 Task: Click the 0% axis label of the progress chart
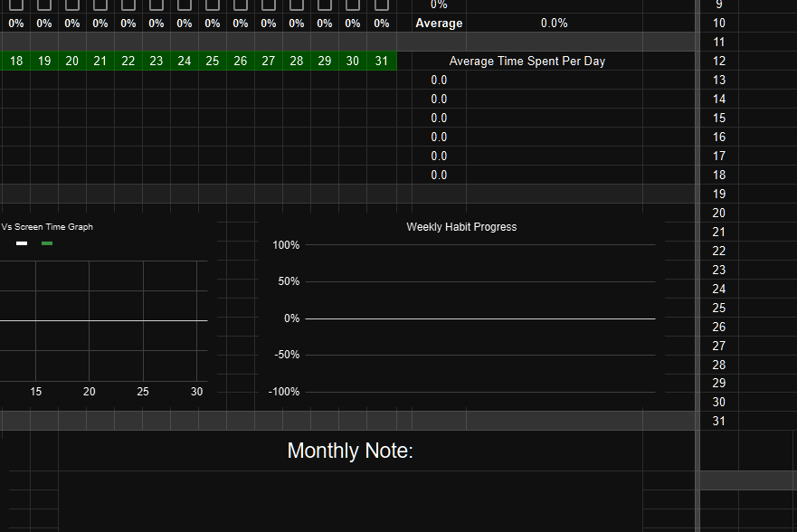pyautogui.click(x=290, y=318)
